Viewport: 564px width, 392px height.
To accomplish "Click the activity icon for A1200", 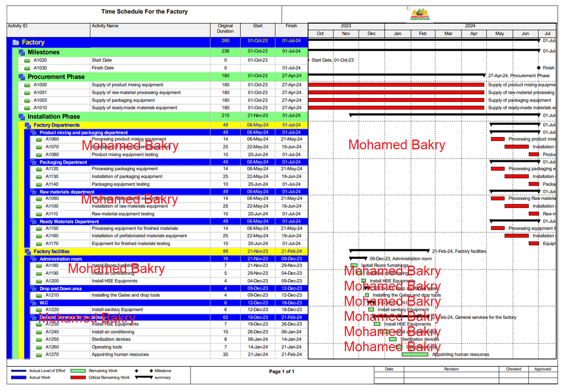I will pyautogui.click(x=39, y=281).
